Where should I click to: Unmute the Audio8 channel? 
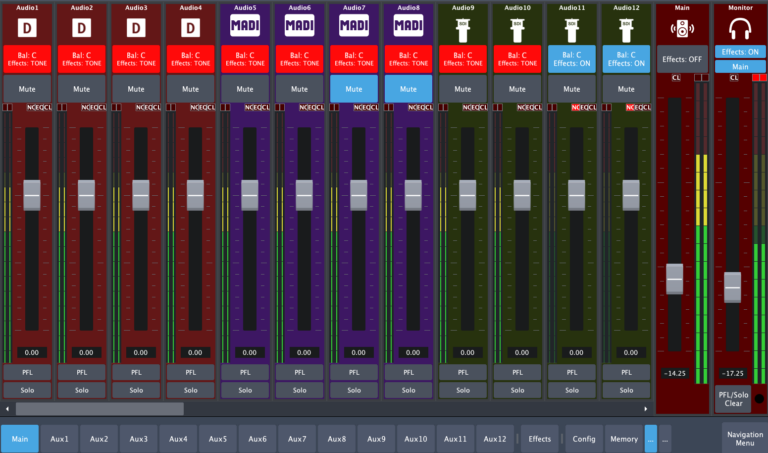[408, 89]
